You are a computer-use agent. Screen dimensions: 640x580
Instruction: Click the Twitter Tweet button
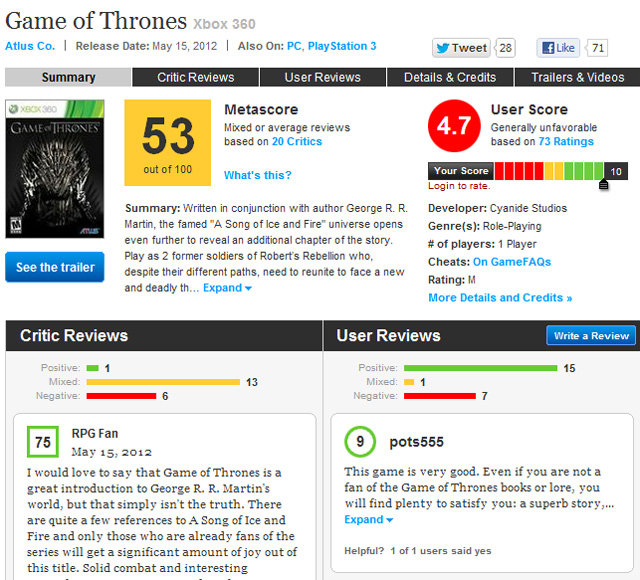pyautogui.click(x=462, y=48)
